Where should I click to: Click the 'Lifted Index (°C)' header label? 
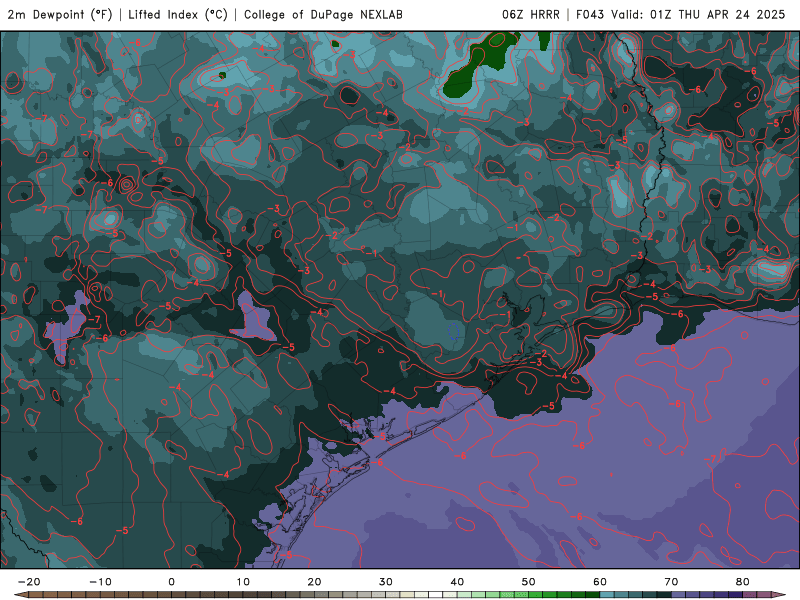[x=178, y=15]
